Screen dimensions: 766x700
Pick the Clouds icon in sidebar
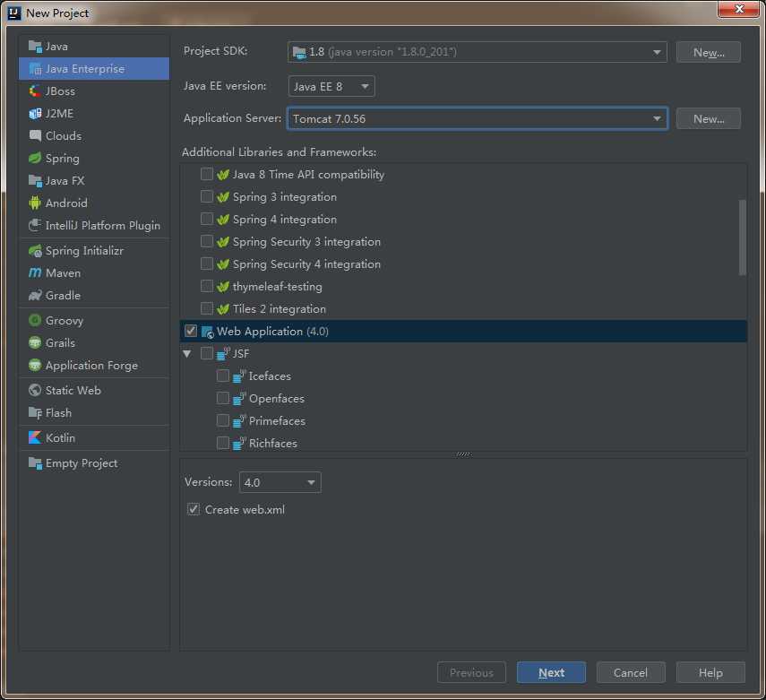[35, 135]
